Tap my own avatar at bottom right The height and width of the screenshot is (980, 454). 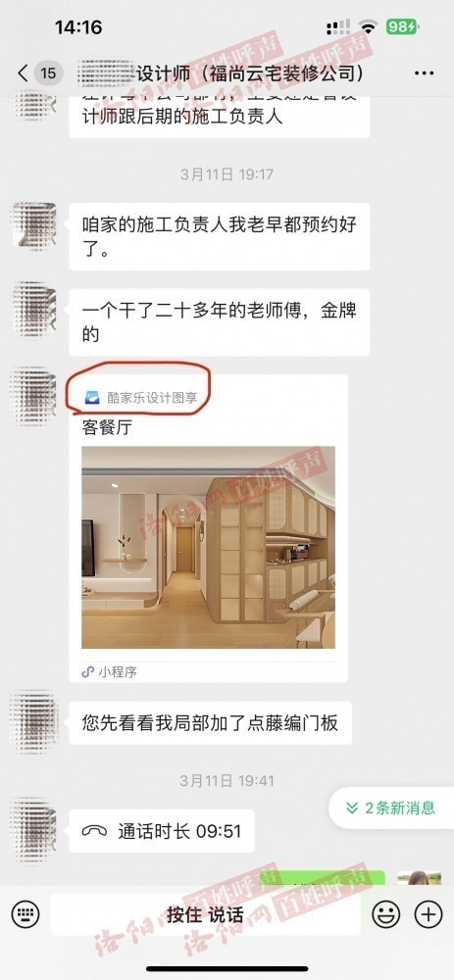(x=420, y=877)
